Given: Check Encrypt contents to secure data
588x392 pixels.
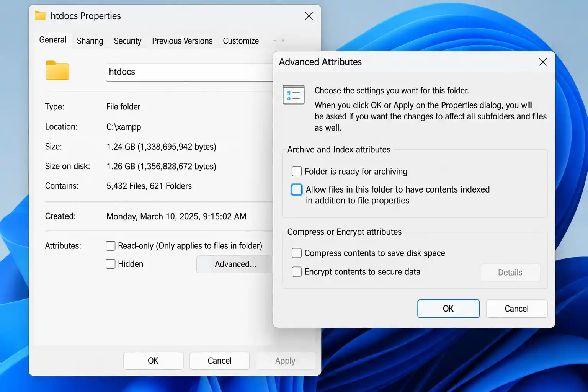Looking at the screenshot, I should 297,272.
